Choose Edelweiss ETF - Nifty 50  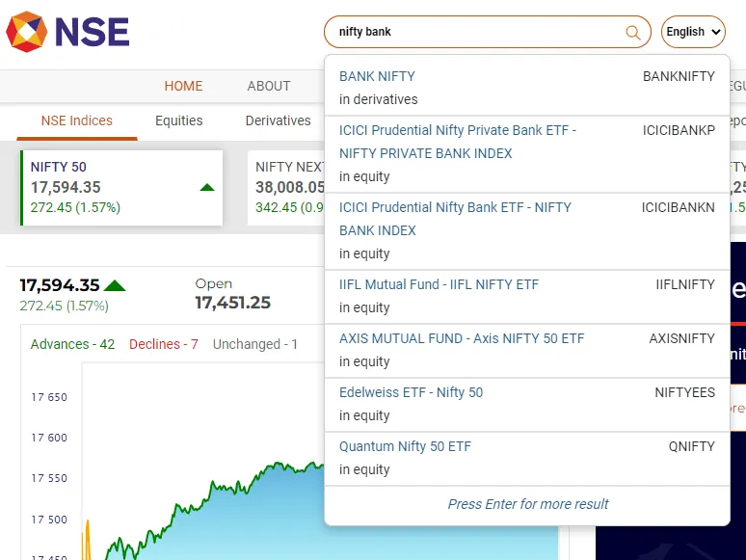click(x=411, y=392)
